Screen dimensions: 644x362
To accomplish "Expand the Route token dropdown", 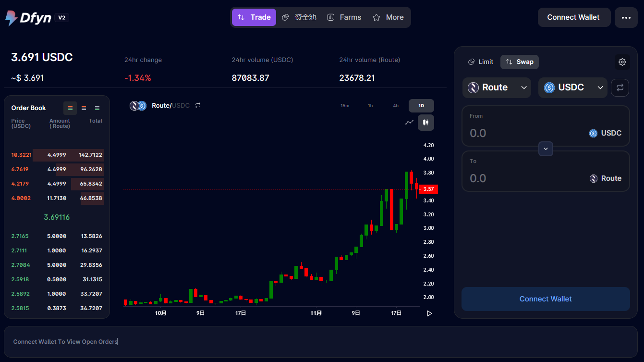I will [x=497, y=87].
